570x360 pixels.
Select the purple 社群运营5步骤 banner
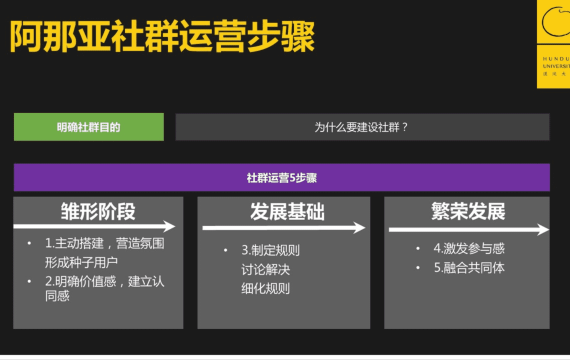coord(282,177)
